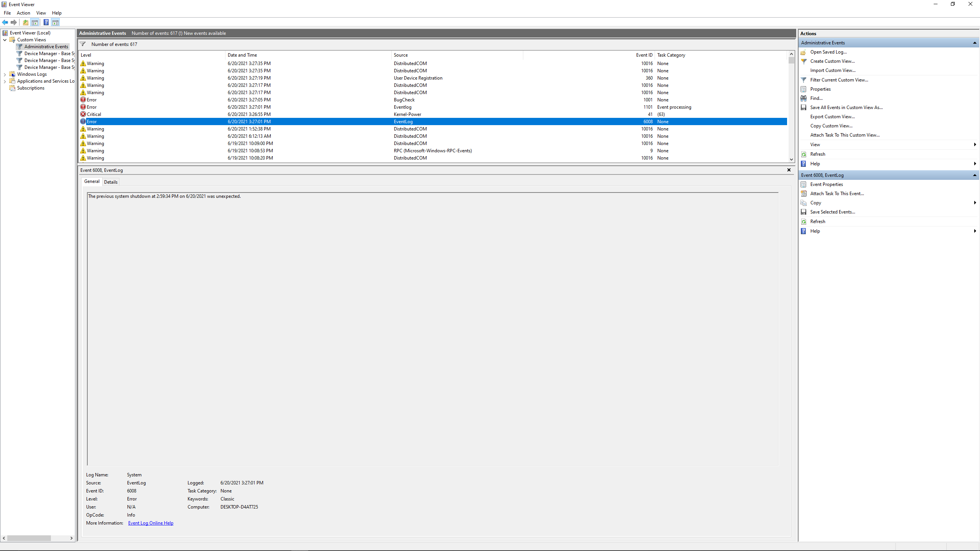980x551 pixels.
Task: Click Attach Task To This Event icon
Action: 804,194
